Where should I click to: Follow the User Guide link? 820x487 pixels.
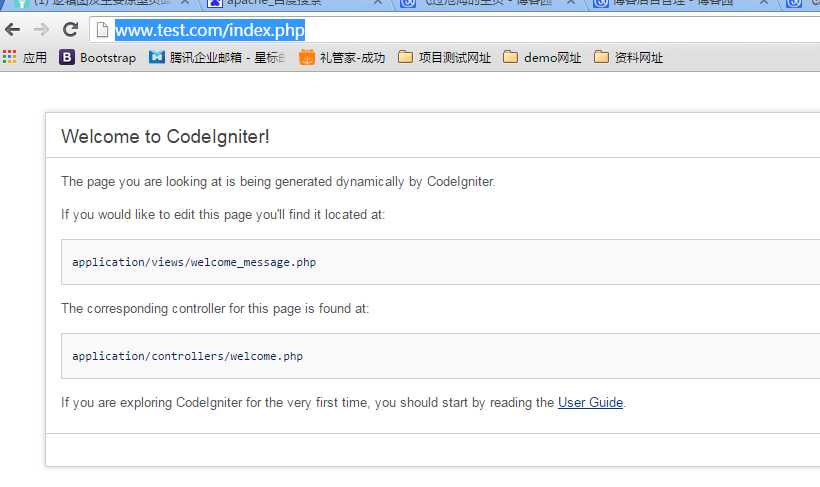pos(590,402)
